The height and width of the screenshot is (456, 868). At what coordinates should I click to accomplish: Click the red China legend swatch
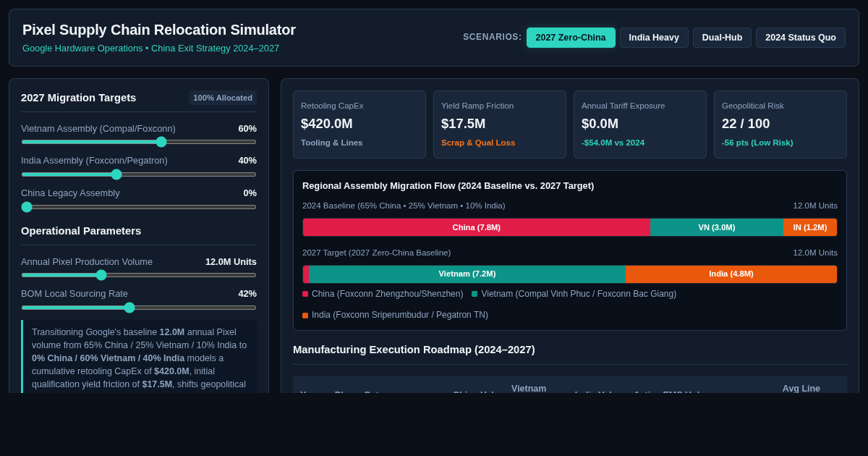305,294
